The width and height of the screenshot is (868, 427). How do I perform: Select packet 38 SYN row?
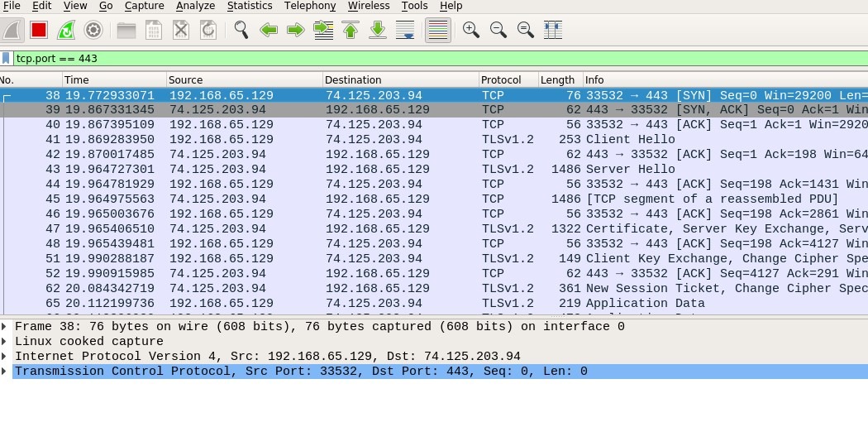pos(434,95)
